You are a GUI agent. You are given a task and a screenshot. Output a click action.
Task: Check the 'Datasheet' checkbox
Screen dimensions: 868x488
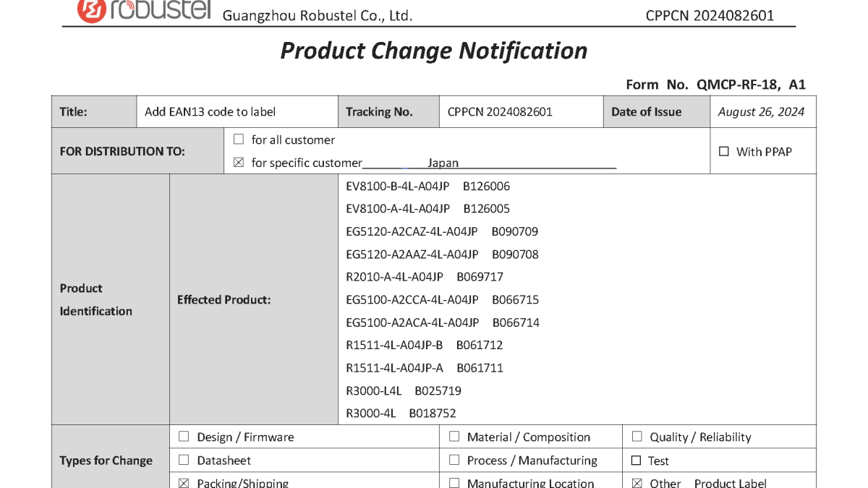pyautogui.click(x=184, y=460)
